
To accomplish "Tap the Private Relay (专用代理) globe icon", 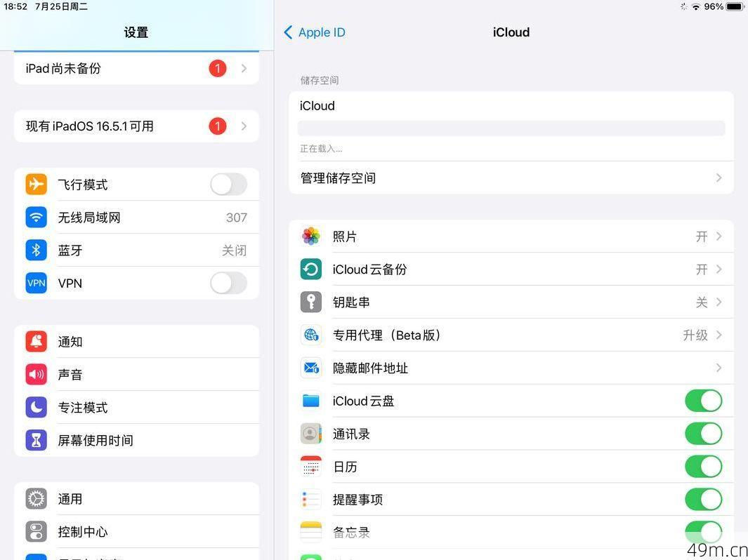I will pos(311,335).
